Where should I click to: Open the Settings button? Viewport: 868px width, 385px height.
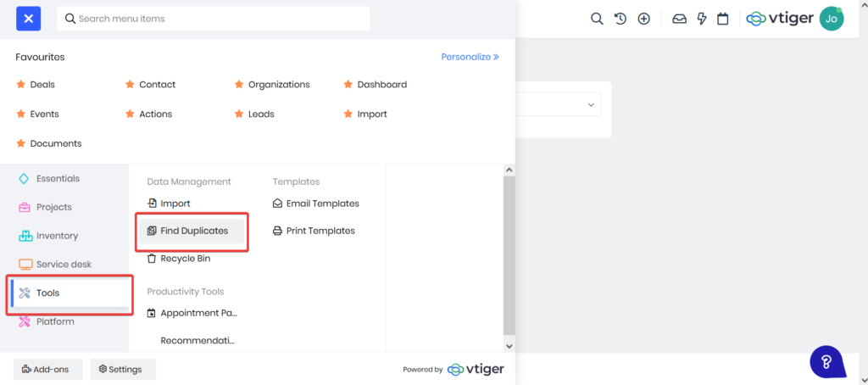coord(123,369)
